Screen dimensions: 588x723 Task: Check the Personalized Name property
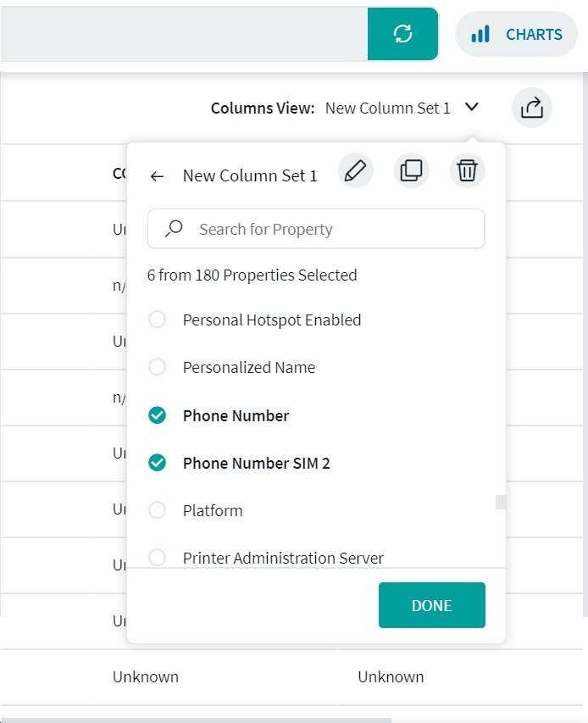tap(157, 368)
